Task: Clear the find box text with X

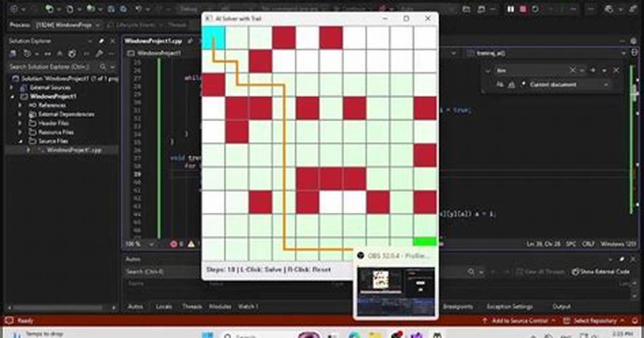Action: 572,70
